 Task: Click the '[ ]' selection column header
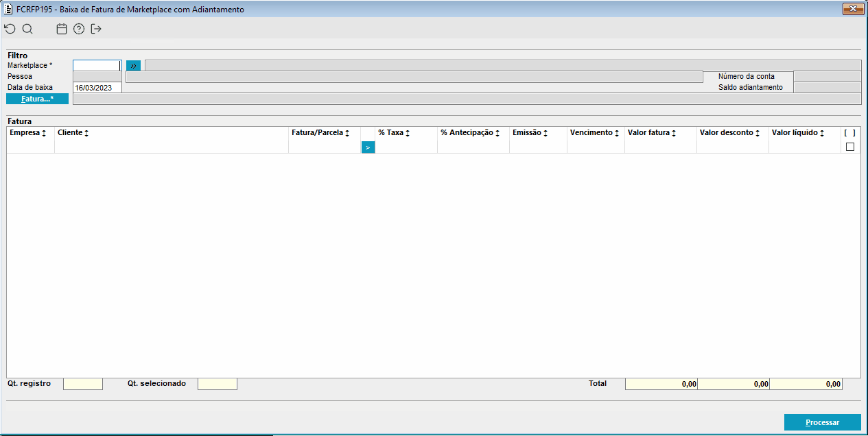point(849,133)
